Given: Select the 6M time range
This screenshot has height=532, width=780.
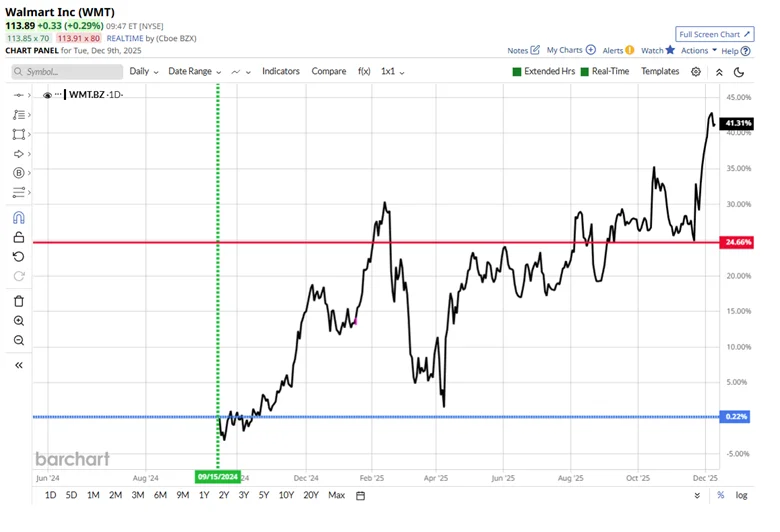Looking at the screenshot, I should [x=160, y=495].
